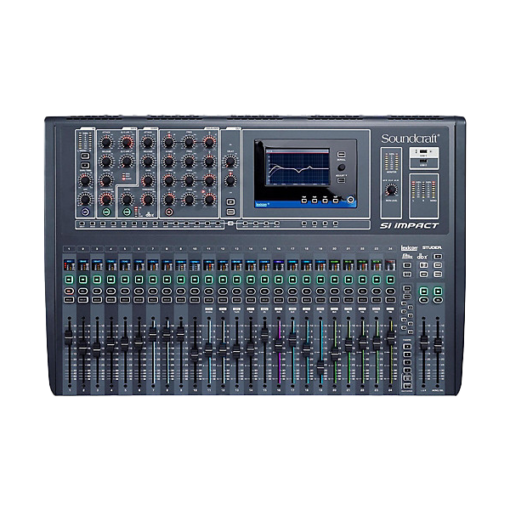Adjust the compressor ratio knob
The image size is (510, 510).
pos(127,200)
